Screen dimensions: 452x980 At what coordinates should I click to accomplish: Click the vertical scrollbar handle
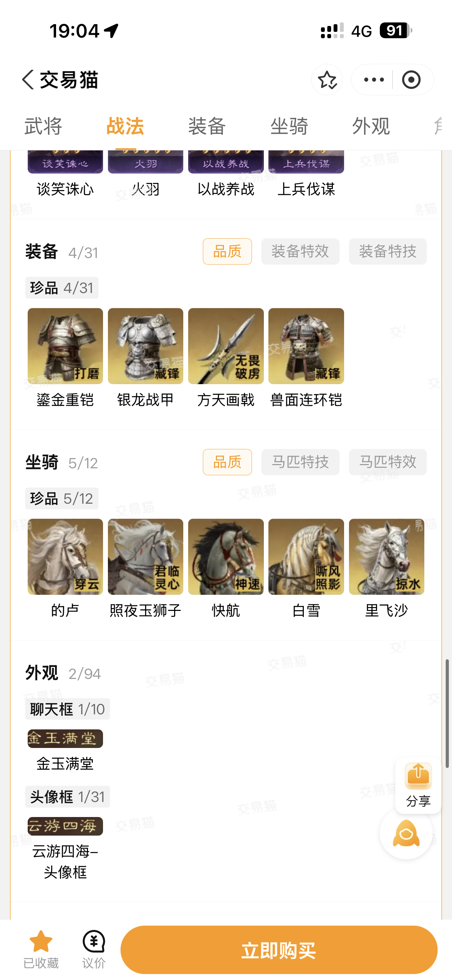pyautogui.click(x=447, y=713)
